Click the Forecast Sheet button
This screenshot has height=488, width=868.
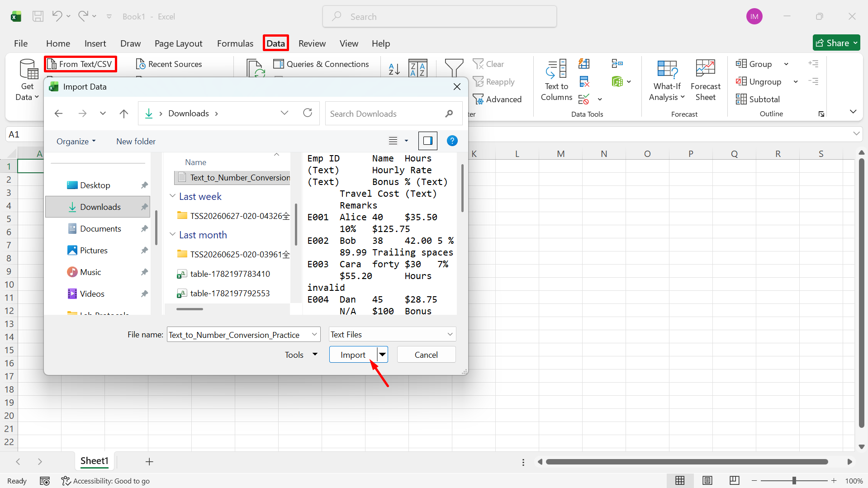(705, 81)
